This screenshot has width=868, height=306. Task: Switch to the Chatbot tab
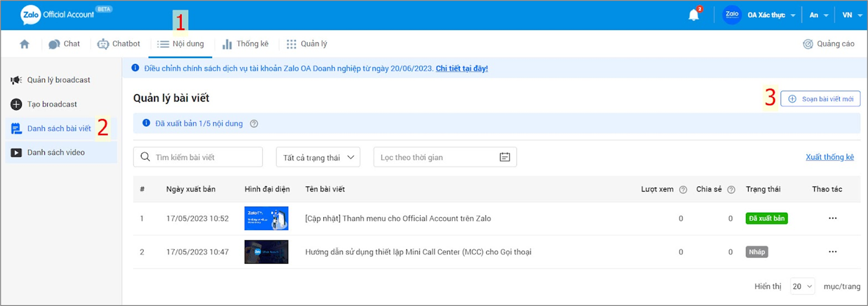point(119,44)
